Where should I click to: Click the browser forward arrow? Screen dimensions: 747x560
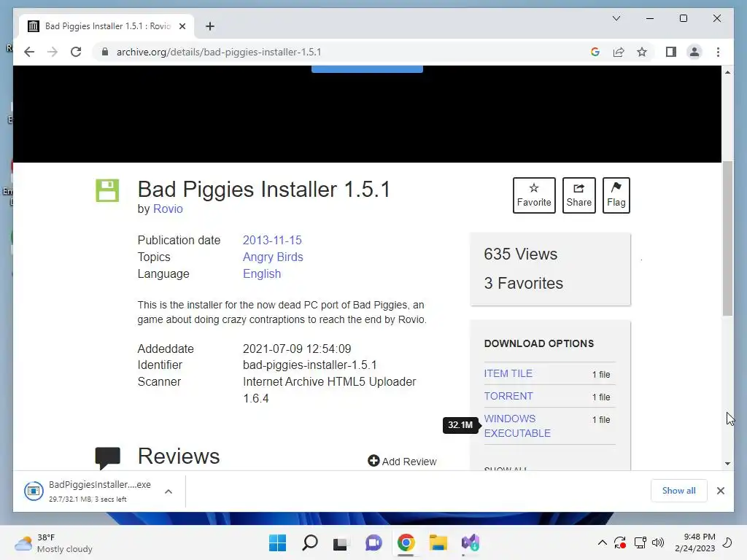(x=53, y=52)
